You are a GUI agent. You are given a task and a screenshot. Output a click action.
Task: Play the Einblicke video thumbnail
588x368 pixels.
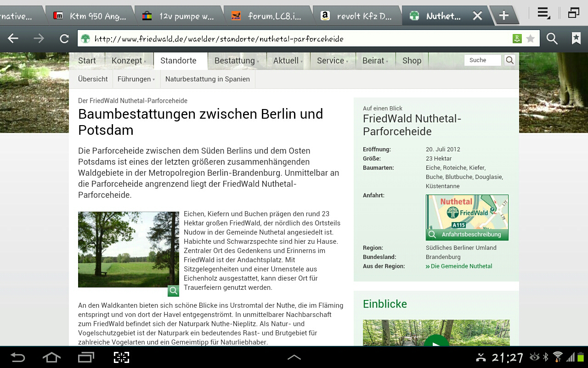click(x=436, y=340)
